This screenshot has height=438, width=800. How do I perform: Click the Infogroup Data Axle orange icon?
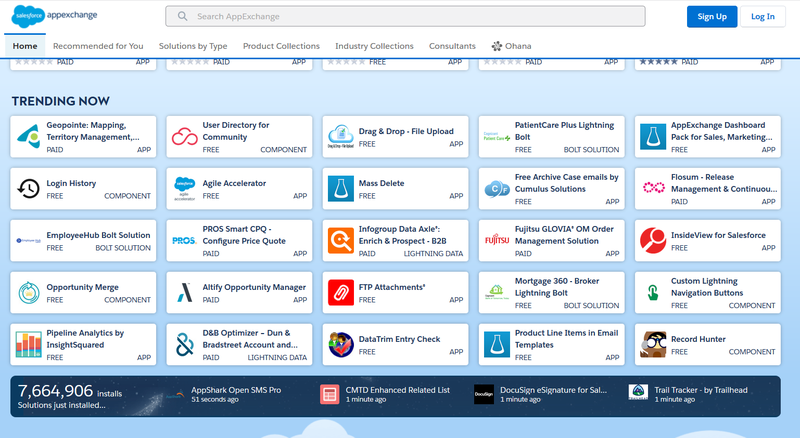coord(341,240)
